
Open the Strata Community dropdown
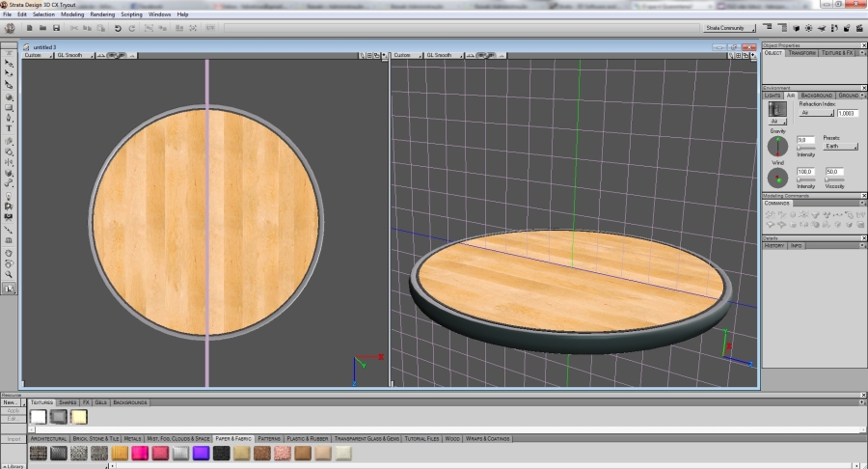[x=730, y=28]
